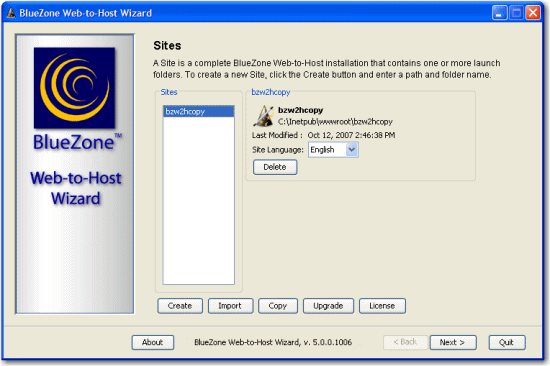
Task: Click the Sites heading text
Action: click(167, 46)
